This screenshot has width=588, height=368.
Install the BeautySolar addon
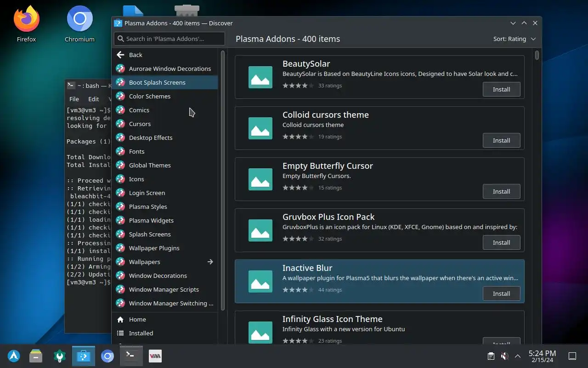(x=501, y=89)
